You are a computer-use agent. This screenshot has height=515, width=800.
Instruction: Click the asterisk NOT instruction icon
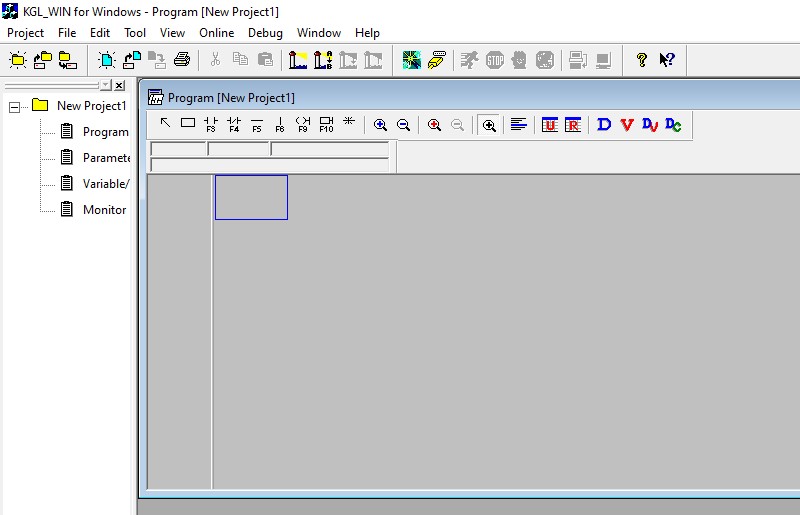pyautogui.click(x=349, y=122)
